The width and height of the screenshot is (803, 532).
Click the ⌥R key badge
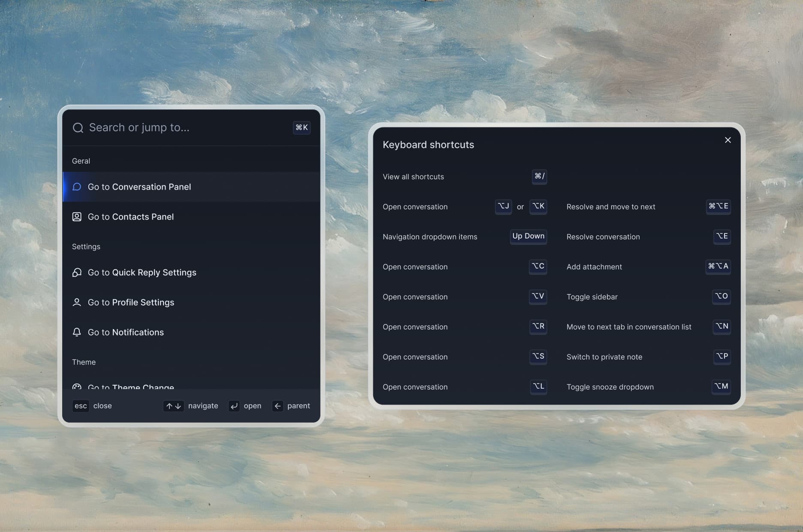click(x=538, y=326)
